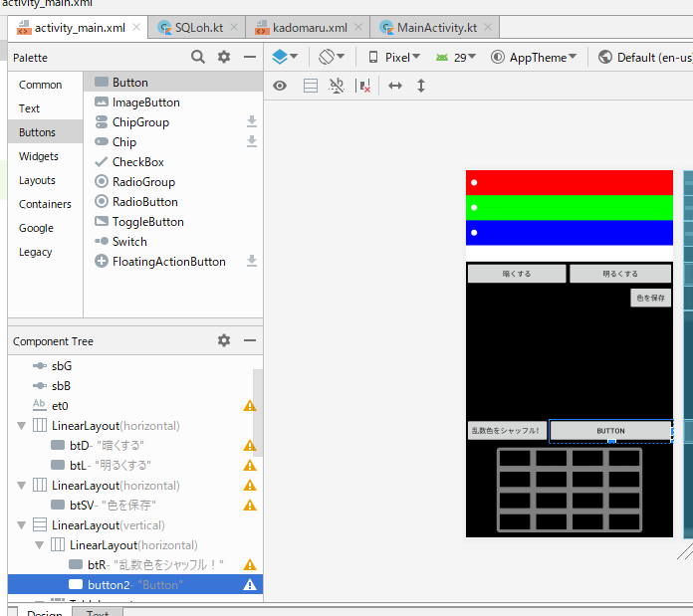Open Google palette category

pyautogui.click(x=45, y=228)
